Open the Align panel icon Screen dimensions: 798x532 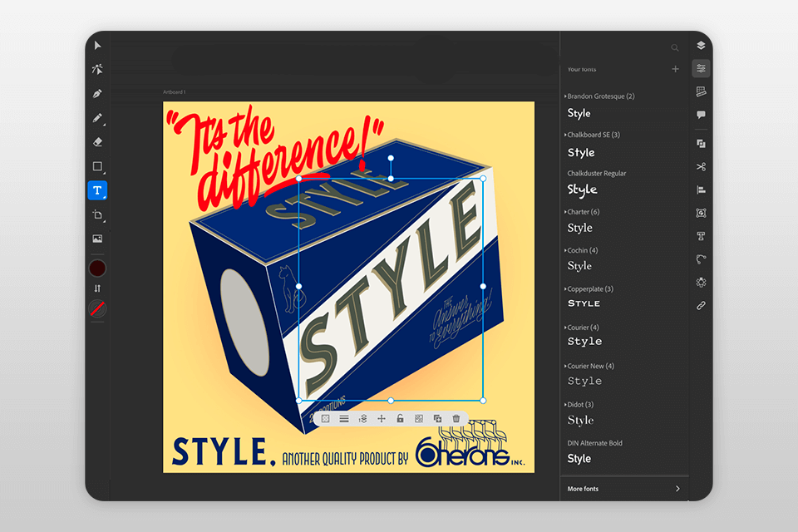pyautogui.click(x=701, y=190)
